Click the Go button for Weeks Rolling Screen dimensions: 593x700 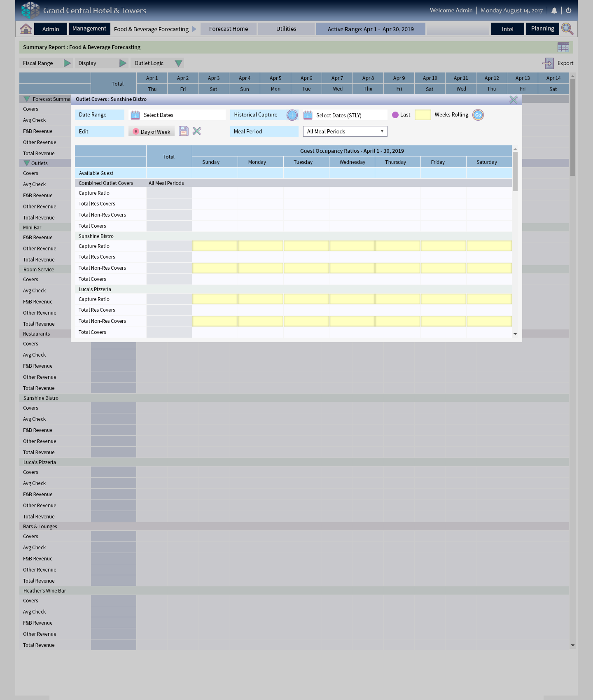pyautogui.click(x=478, y=115)
